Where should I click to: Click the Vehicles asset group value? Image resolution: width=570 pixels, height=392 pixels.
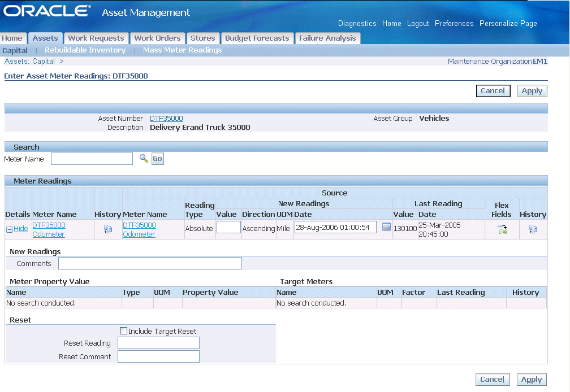coord(434,118)
